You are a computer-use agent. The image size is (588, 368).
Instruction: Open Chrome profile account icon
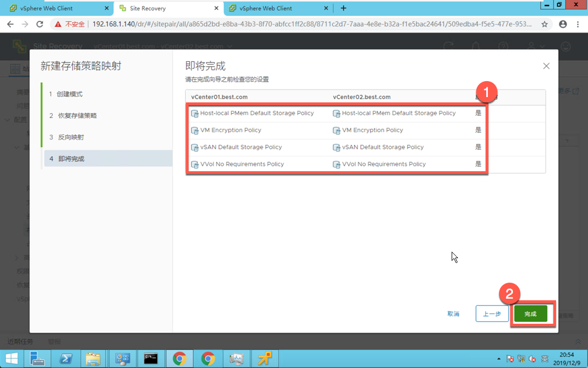(563, 24)
